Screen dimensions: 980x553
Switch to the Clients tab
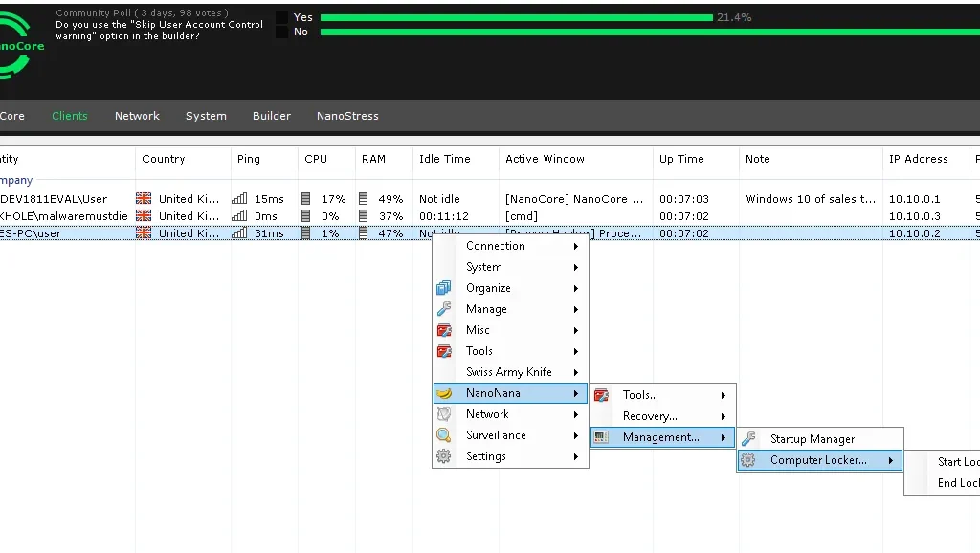coord(69,116)
